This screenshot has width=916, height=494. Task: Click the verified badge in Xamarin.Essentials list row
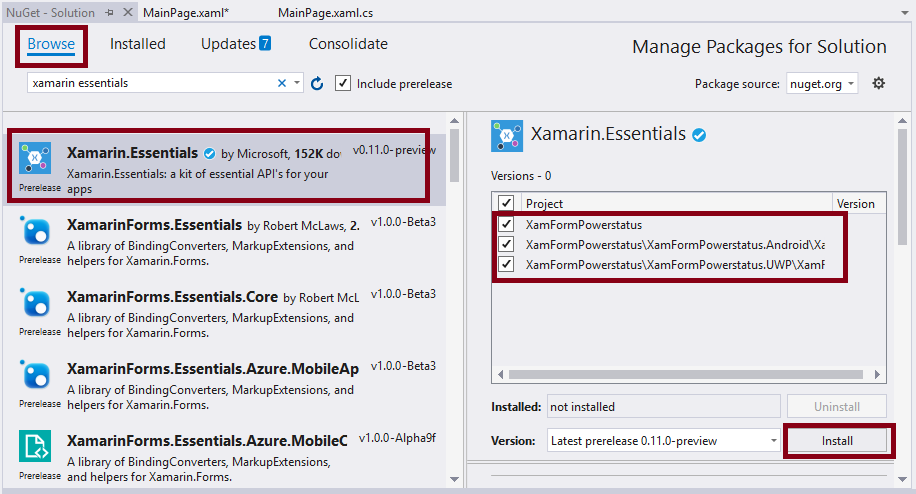pos(209,154)
